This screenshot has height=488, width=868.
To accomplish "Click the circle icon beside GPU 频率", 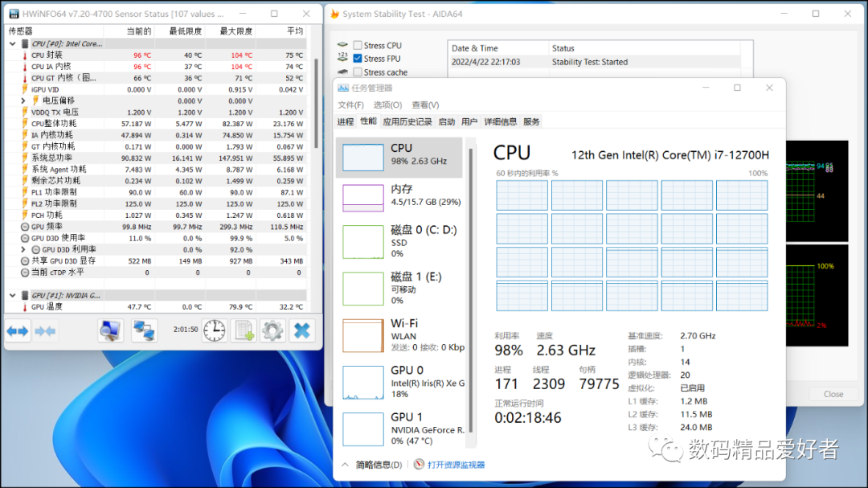I will pyautogui.click(x=25, y=227).
